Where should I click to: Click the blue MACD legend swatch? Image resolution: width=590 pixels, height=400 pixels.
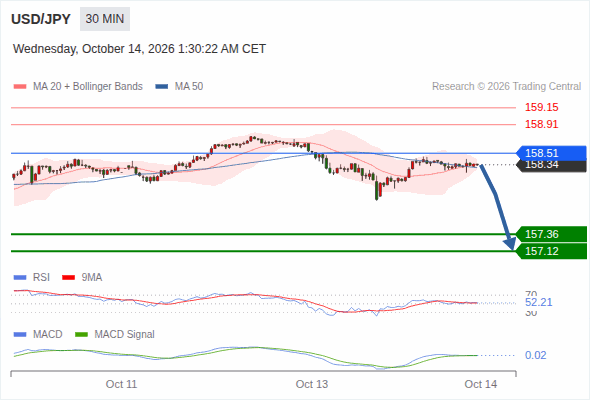(20, 335)
